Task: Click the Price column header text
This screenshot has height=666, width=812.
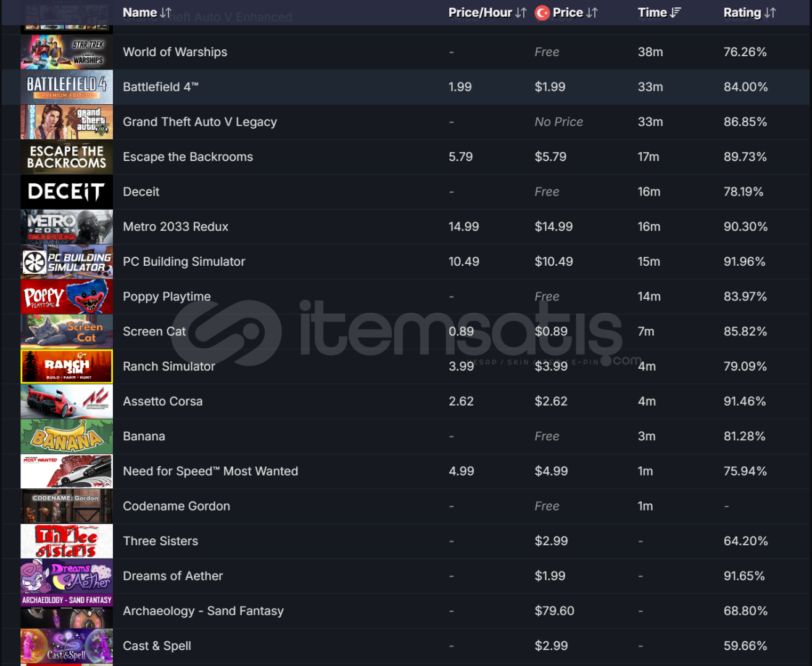Action: [x=568, y=12]
